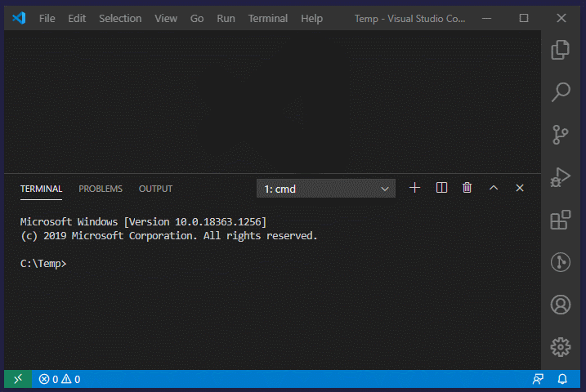Open the Source Control view
The height and width of the screenshot is (392, 586).
tap(560, 135)
